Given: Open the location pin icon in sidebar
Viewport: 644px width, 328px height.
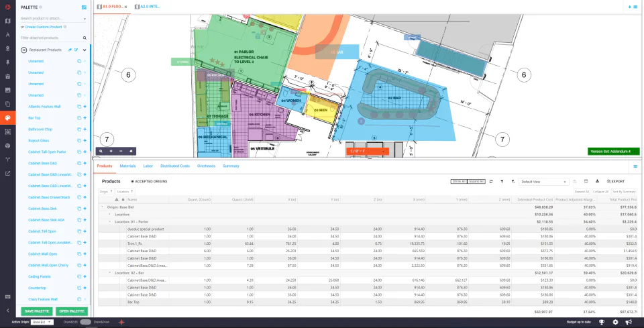Looking at the screenshot, I should point(7,48).
